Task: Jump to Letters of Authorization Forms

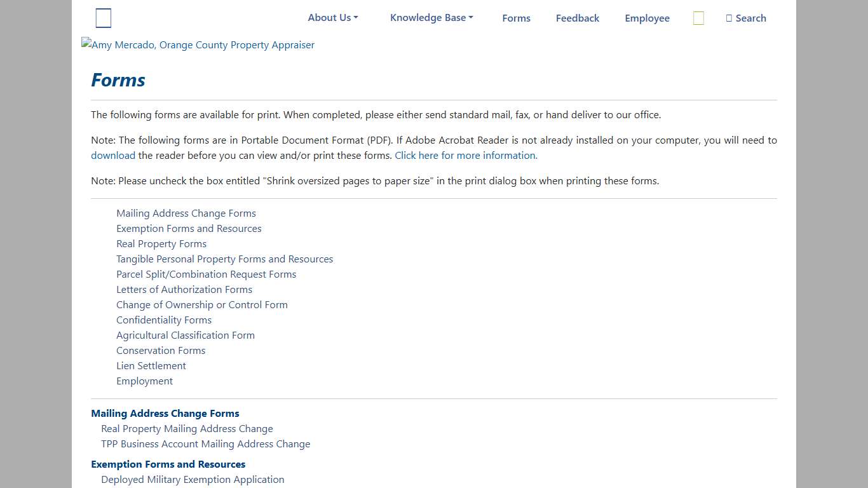Action: tap(184, 290)
